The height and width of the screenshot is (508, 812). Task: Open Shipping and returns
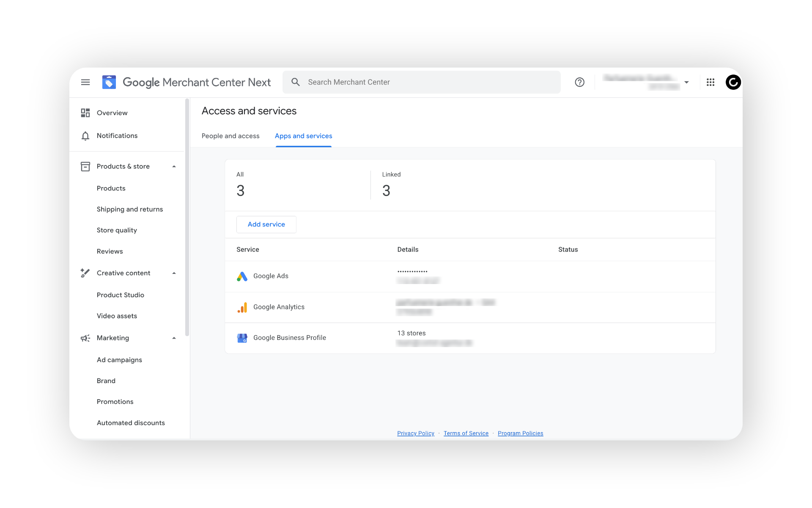pyautogui.click(x=130, y=209)
